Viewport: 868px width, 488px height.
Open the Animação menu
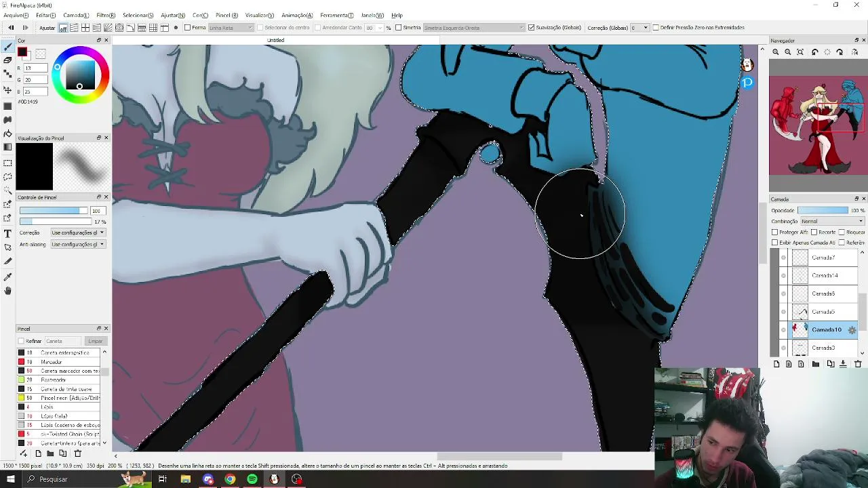pos(297,15)
